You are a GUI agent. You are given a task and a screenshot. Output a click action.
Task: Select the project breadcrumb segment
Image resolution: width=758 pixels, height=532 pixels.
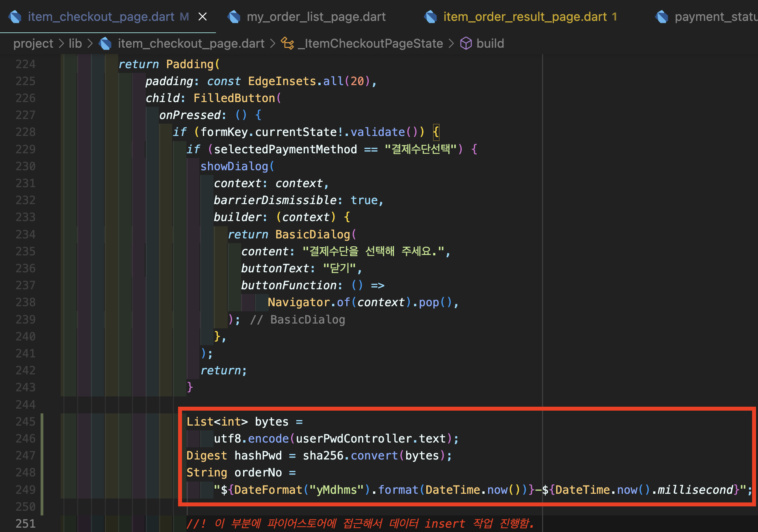tap(33, 43)
